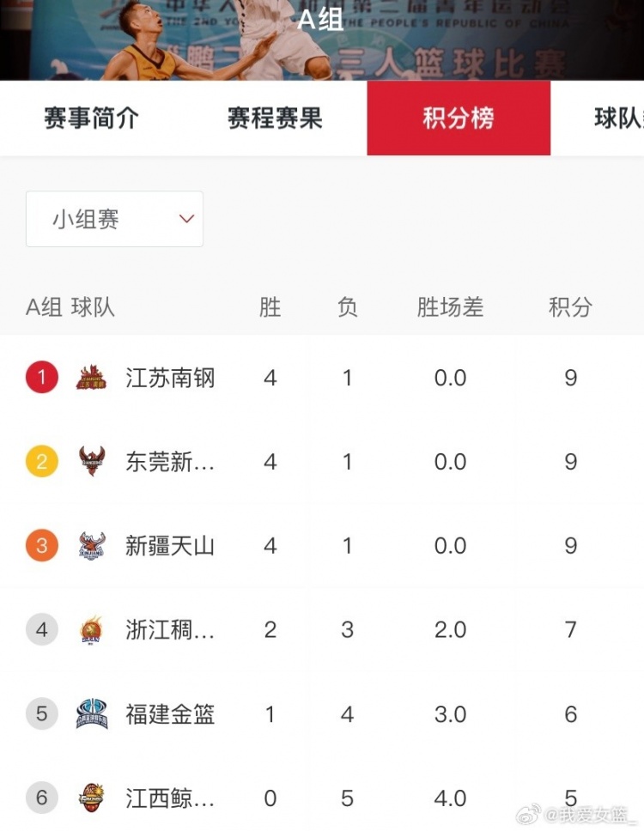Click the 江西鲸 team logo
This screenshot has height=831, width=644.
tap(92, 798)
